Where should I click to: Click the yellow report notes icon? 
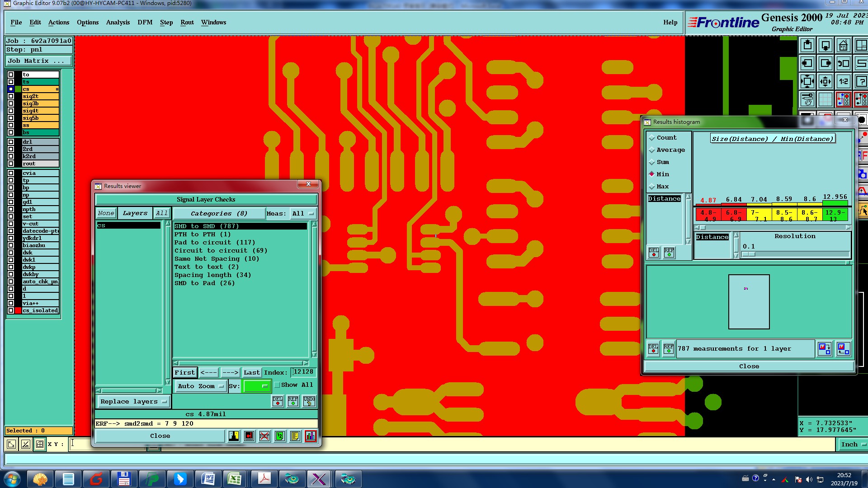pyautogui.click(x=295, y=436)
